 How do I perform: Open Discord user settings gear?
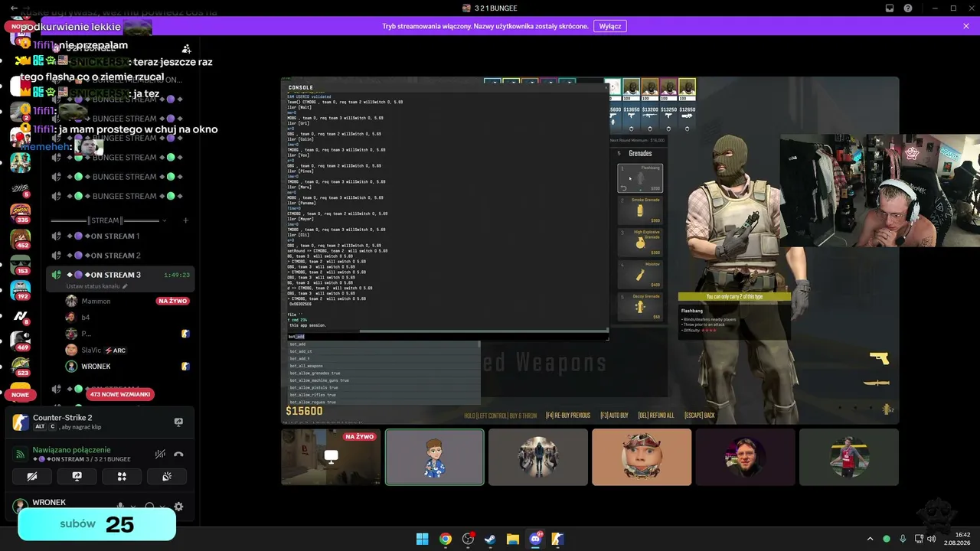(178, 507)
